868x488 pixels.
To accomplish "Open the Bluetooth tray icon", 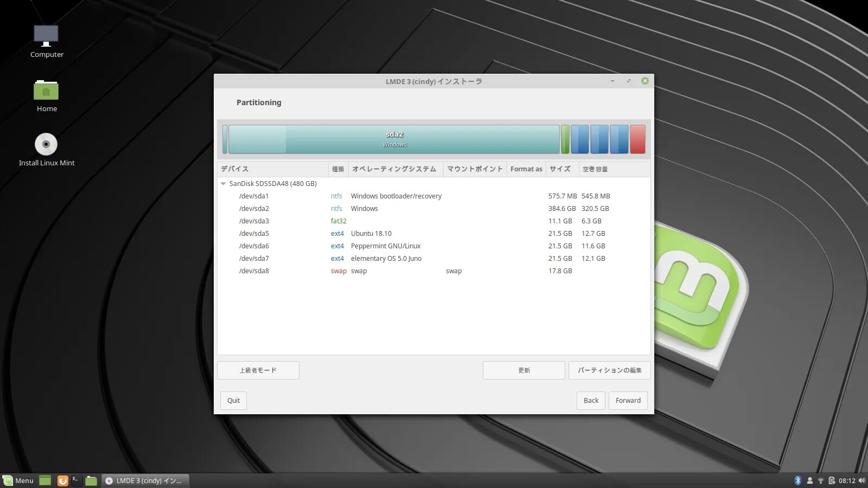I will (797, 480).
